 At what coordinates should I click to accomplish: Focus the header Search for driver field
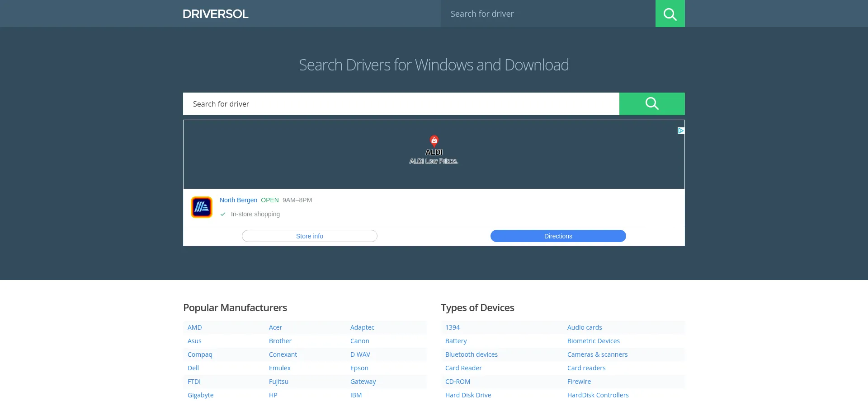548,14
